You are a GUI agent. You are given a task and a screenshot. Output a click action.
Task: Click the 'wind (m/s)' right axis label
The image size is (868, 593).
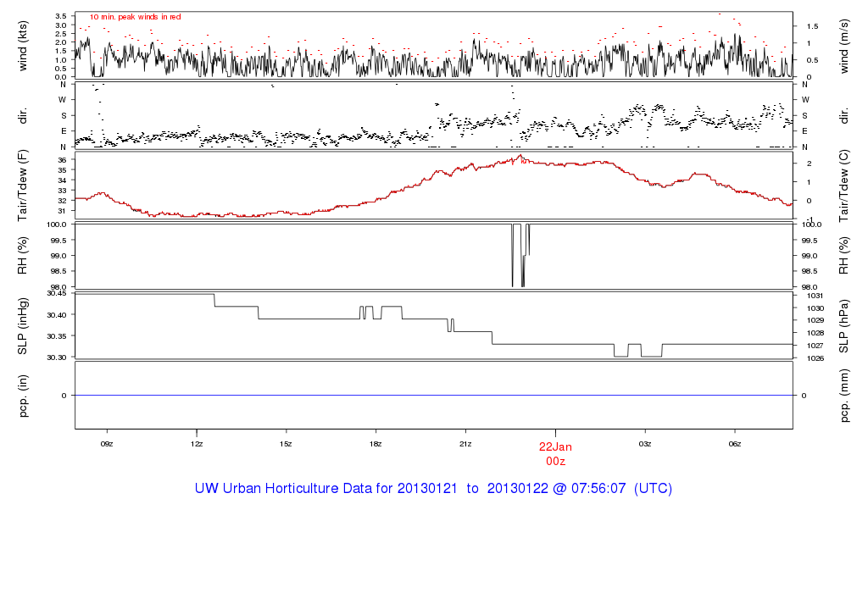[844, 46]
